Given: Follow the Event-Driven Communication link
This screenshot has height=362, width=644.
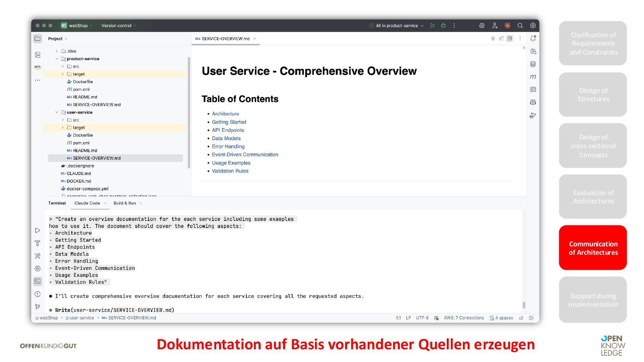Looking at the screenshot, I should pos(245,155).
